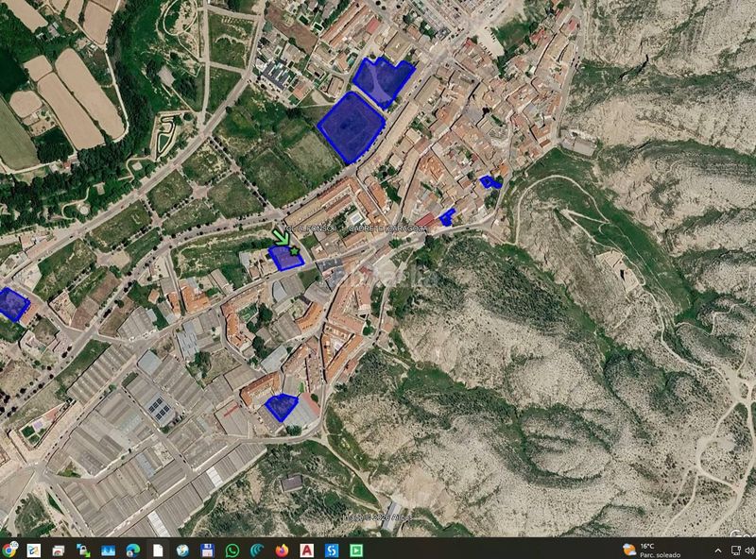Open the padlock with arrows taskbar app
This screenshot has height=559, width=756.
[x=83, y=550]
